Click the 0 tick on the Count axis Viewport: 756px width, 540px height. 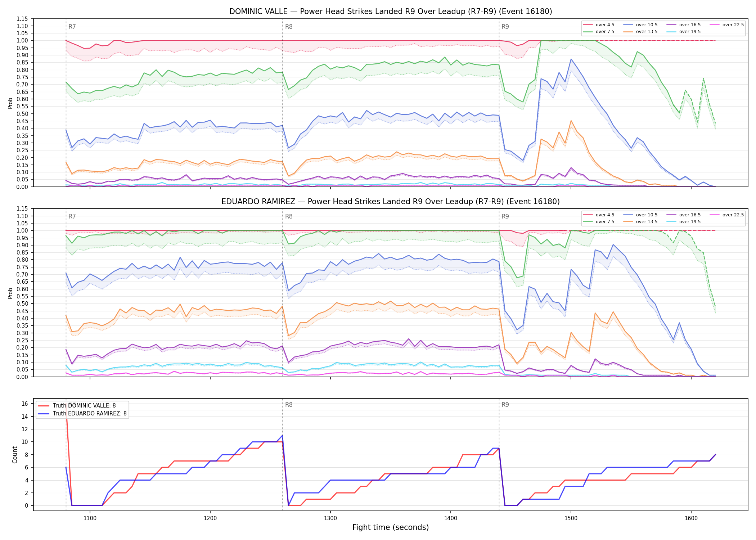(26, 506)
